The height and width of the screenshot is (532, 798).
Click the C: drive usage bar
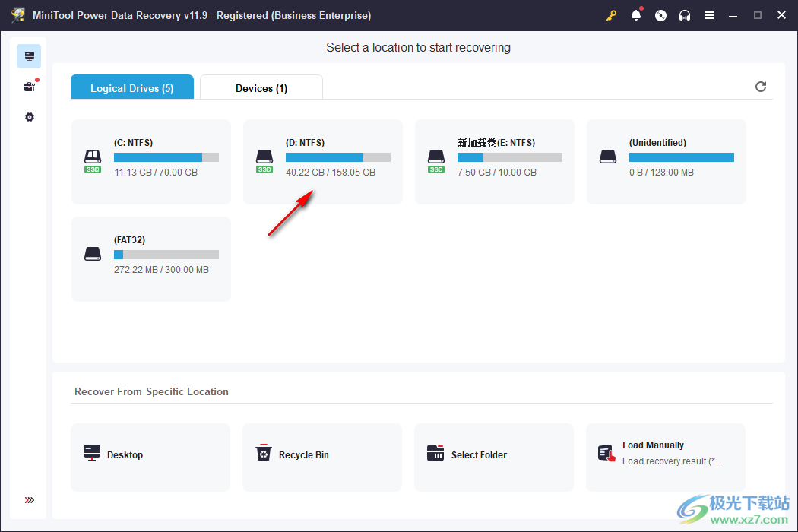click(x=166, y=157)
